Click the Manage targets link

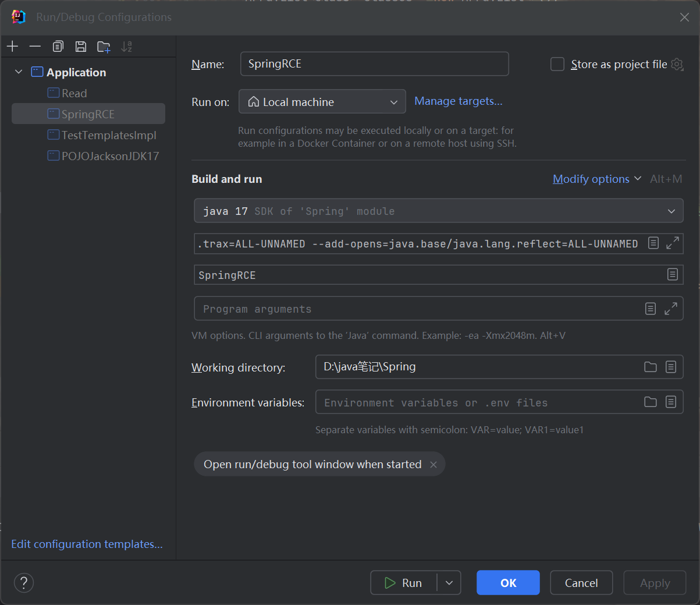click(458, 101)
